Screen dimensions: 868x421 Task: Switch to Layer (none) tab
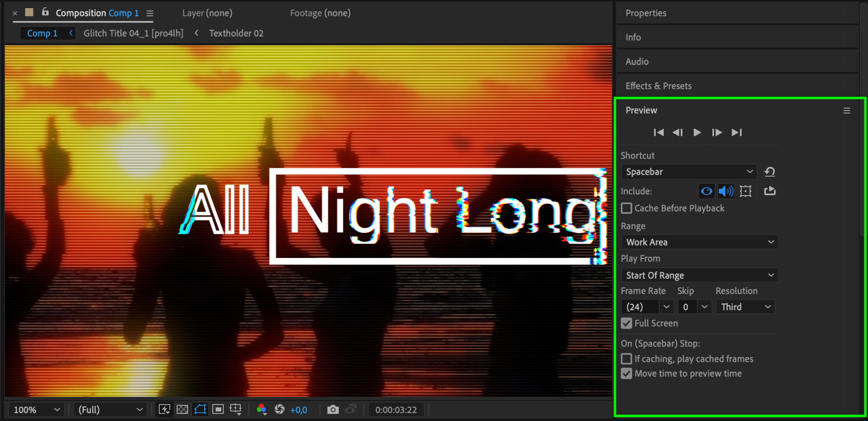pyautogui.click(x=207, y=13)
